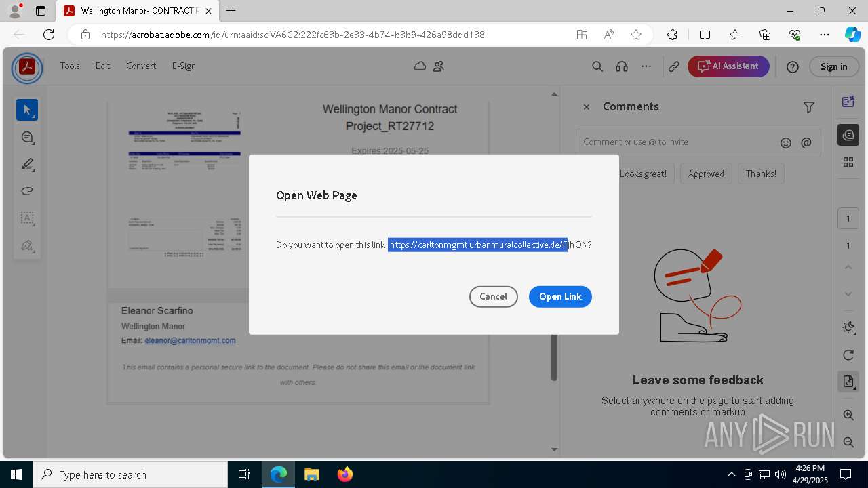Image resolution: width=868 pixels, height=488 pixels.
Task: Click the rotate page icon
Action: click(848, 355)
